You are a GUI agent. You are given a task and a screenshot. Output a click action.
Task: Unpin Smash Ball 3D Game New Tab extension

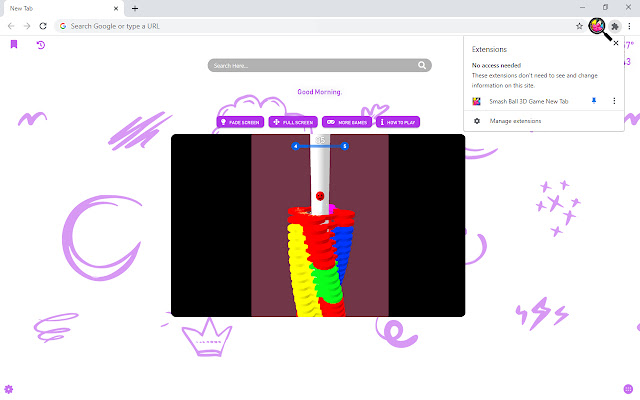tap(594, 101)
